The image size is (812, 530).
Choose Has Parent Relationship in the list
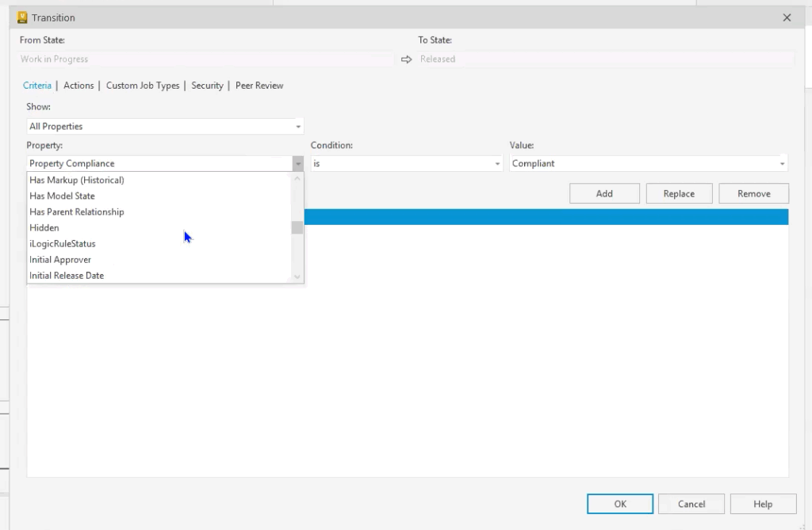(x=159, y=212)
